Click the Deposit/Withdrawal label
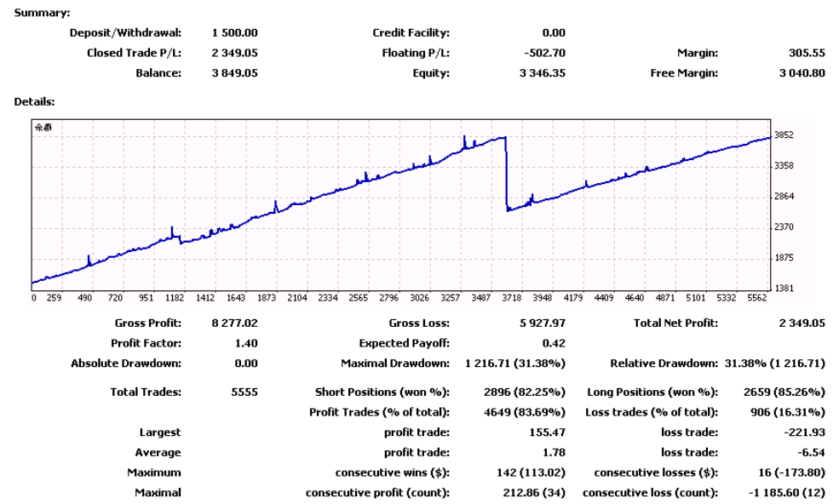The height and width of the screenshot is (504, 839). coord(125,32)
